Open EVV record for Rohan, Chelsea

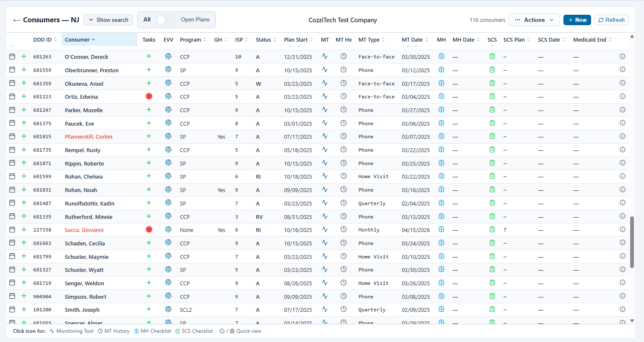168,176
